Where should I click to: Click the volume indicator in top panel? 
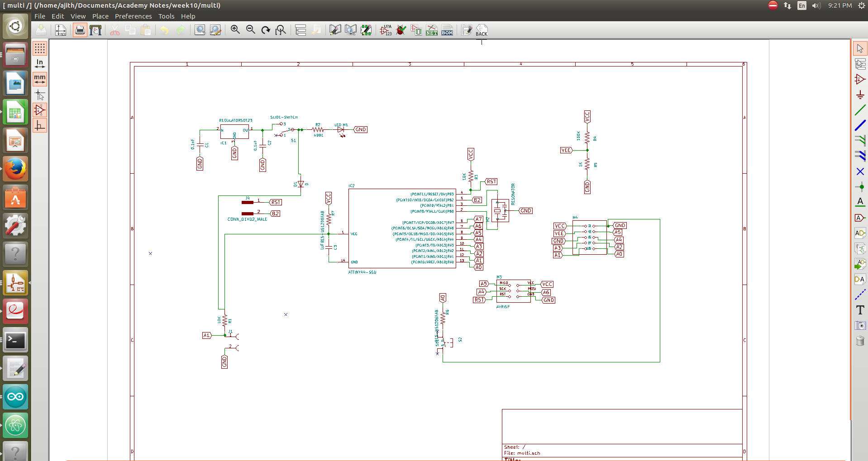tap(816, 5)
